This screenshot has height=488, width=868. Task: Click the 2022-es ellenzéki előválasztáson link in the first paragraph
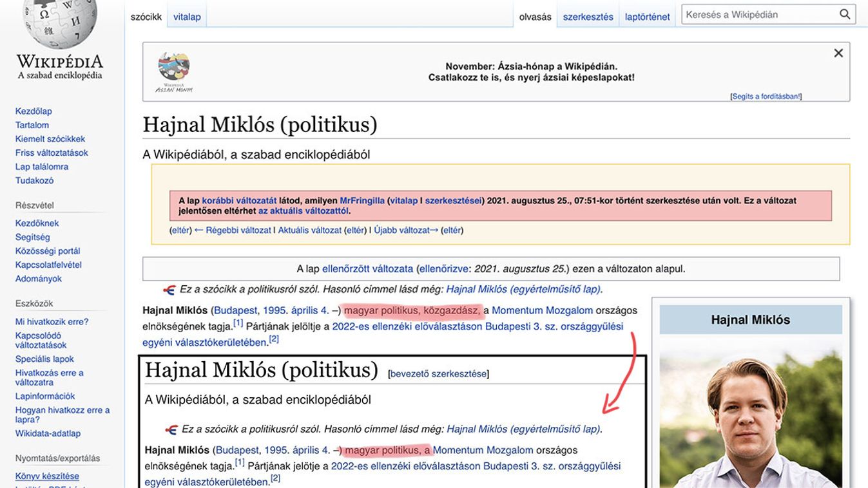pos(407,326)
